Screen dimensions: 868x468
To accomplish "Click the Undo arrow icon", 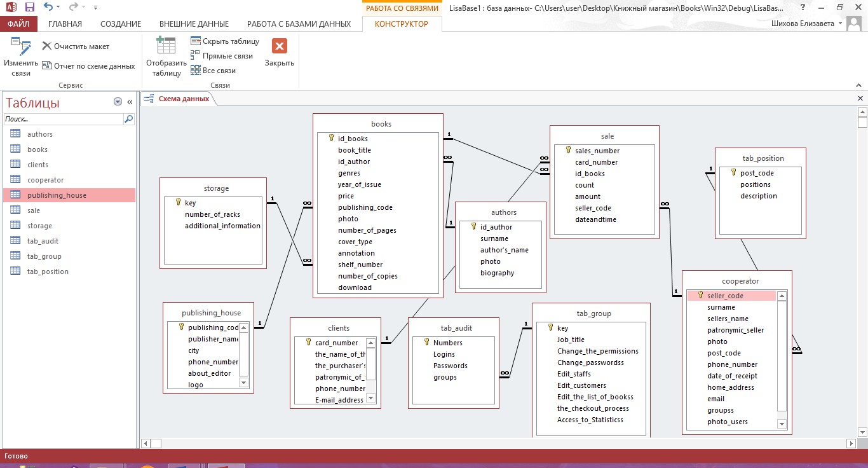I will (49, 7).
